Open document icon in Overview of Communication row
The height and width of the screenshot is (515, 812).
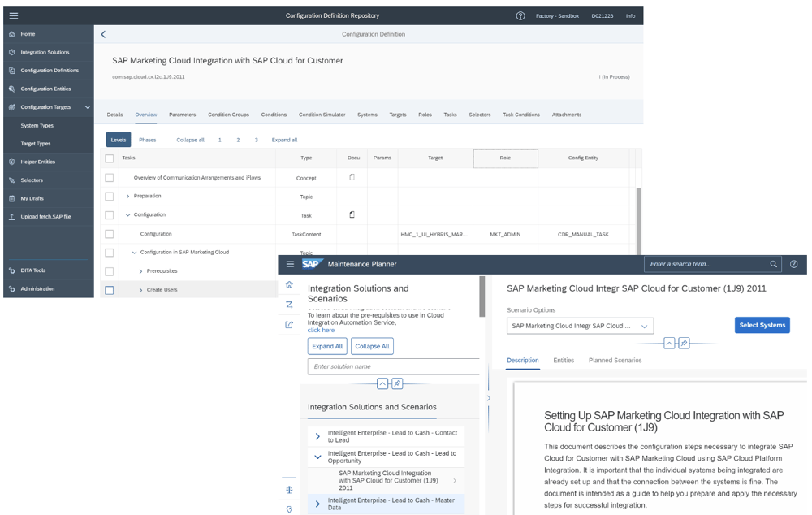352,177
